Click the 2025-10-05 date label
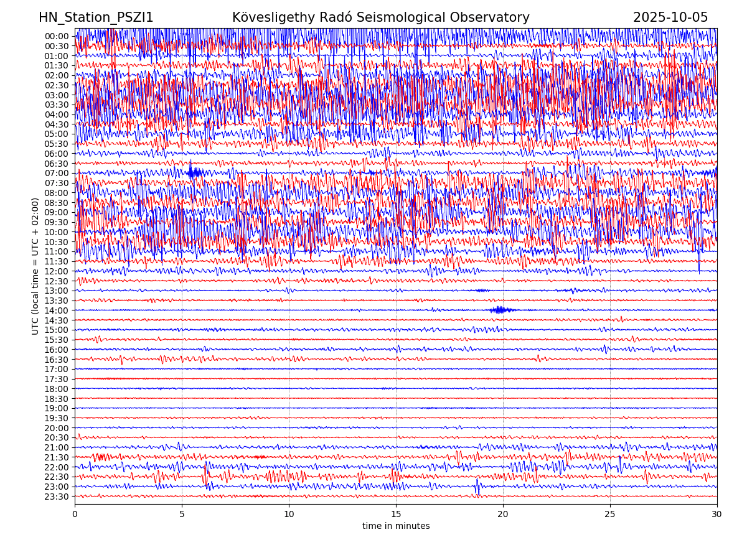The width and height of the screenshot is (747, 560). [670, 17]
